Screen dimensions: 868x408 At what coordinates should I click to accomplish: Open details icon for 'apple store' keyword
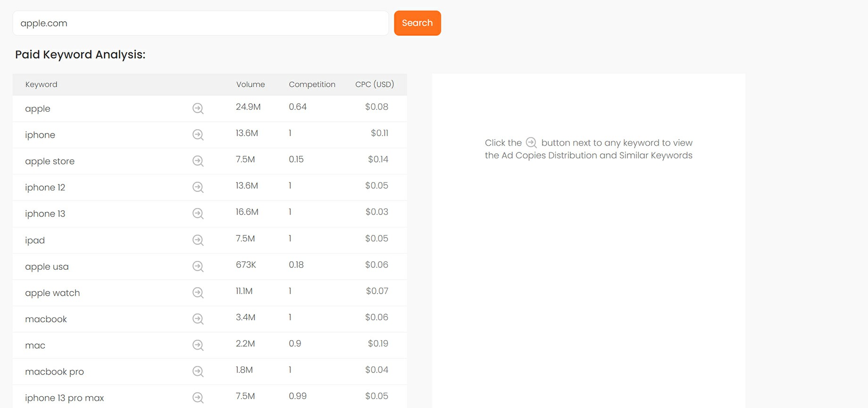click(198, 161)
